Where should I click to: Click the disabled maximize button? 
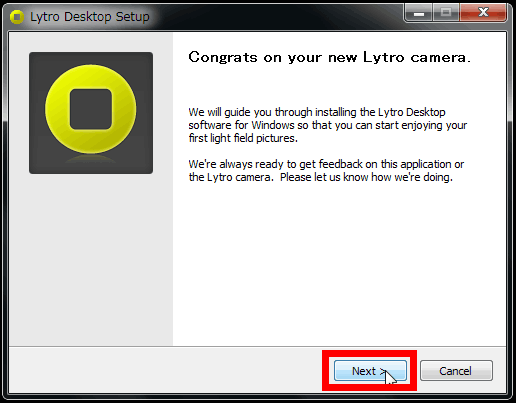(x=446, y=13)
